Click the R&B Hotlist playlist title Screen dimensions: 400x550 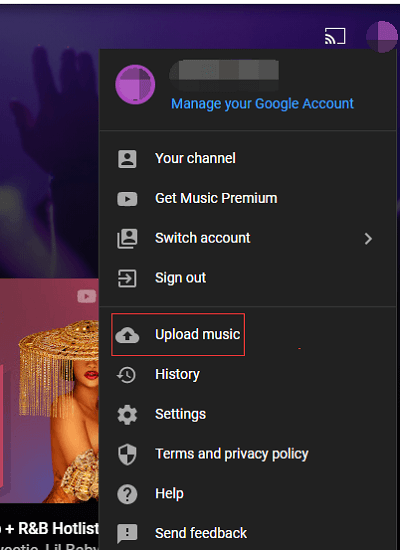click(x=49, y=529)
